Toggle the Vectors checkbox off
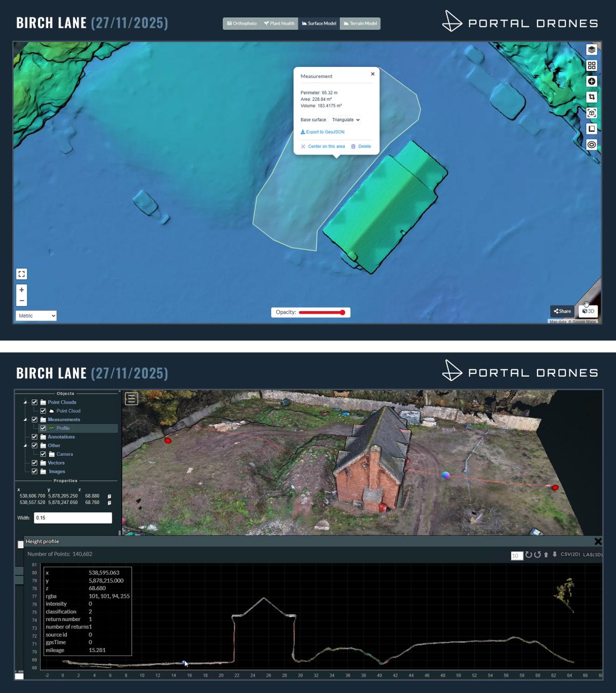 (x=34, y=463)
